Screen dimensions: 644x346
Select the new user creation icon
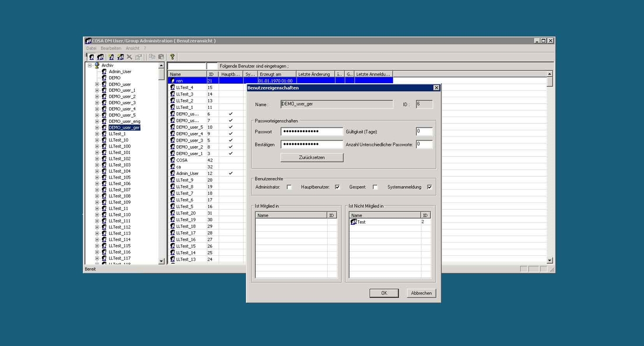[x=92, y=57]
